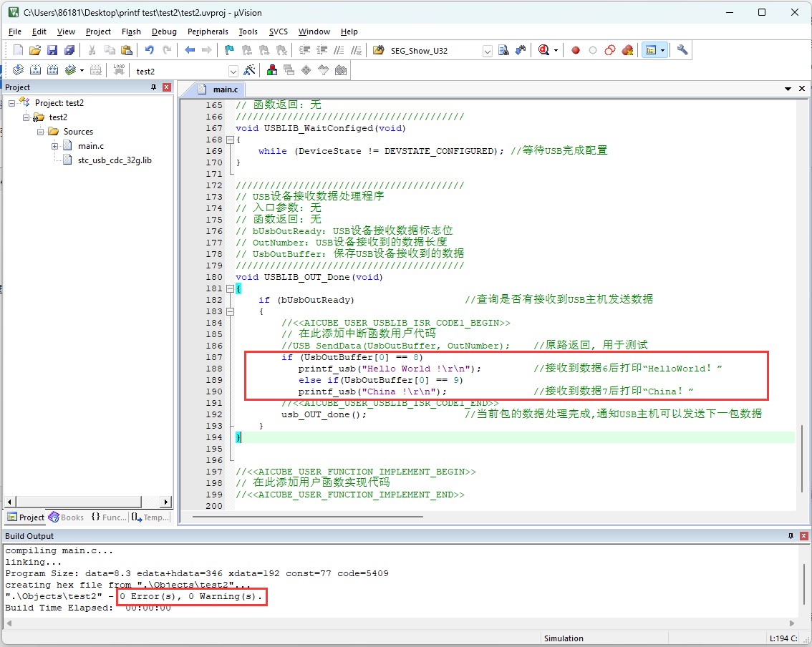This screenshot has width=812, height=647.
Task: Open debug session dropdown arrow
Action: (x=556, y=51)
